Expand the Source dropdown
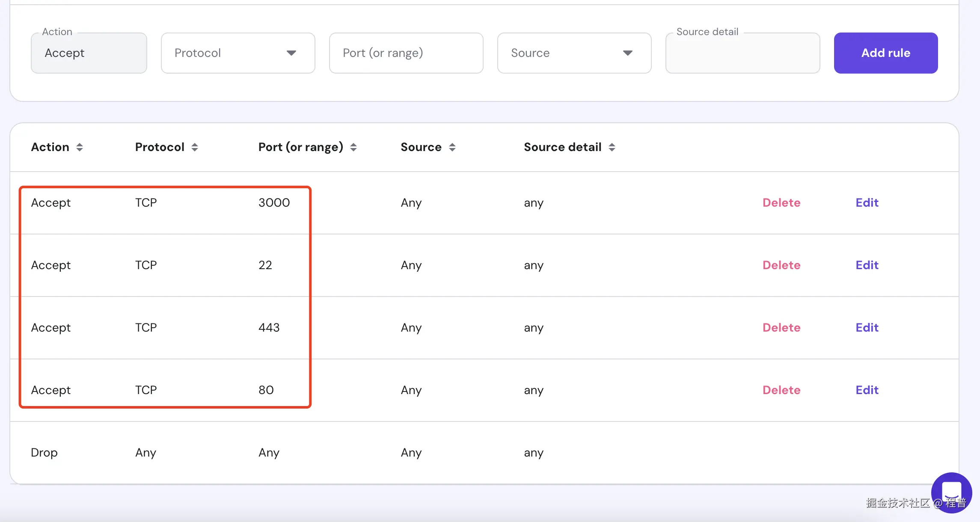 [x=574, y=53]
